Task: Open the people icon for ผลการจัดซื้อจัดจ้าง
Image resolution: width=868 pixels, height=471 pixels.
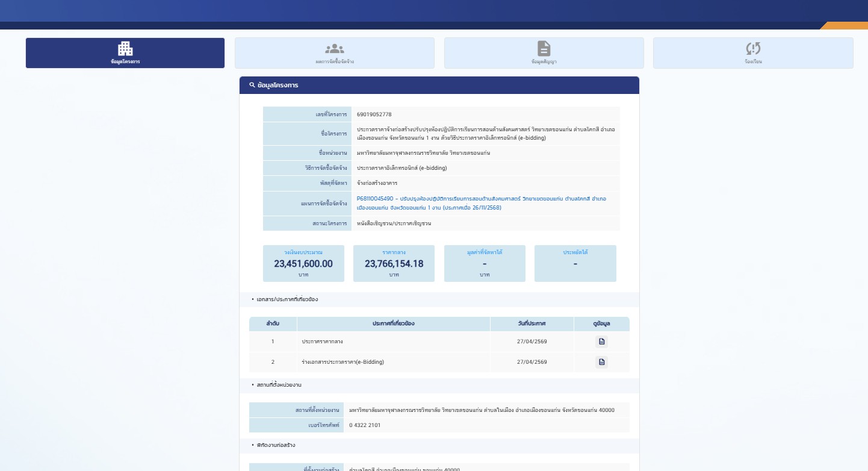Action: click(335, 49)
